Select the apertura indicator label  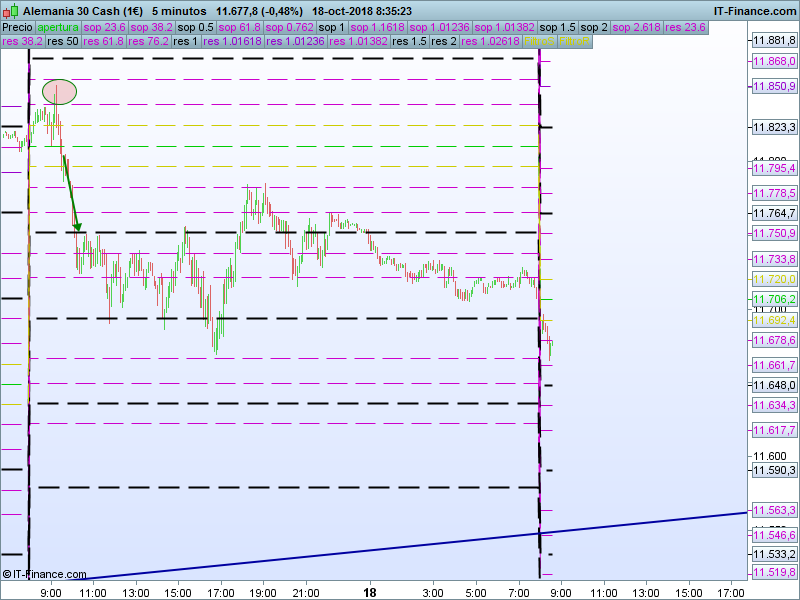point(58,27)
